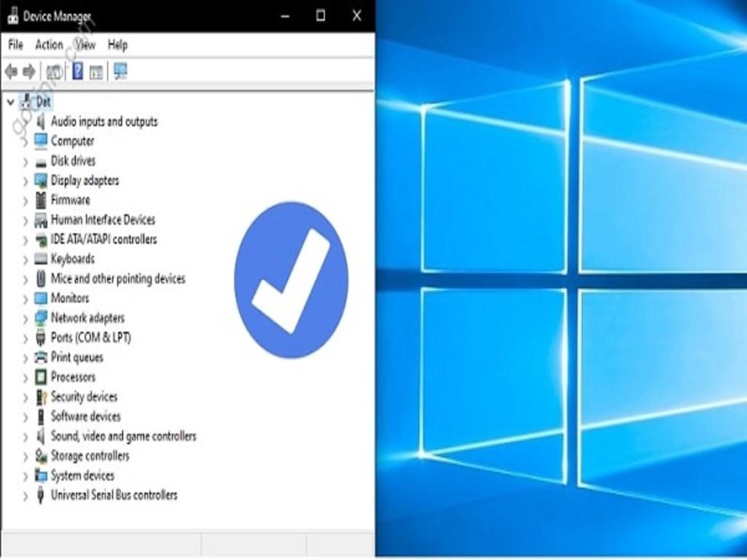
Task: Select Mice and other pointing devices
Action: [x=117, y=279]
